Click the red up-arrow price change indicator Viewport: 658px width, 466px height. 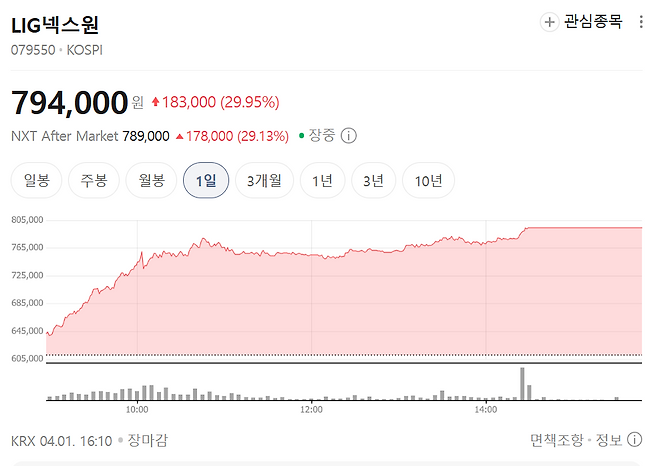tap(155, 102)
